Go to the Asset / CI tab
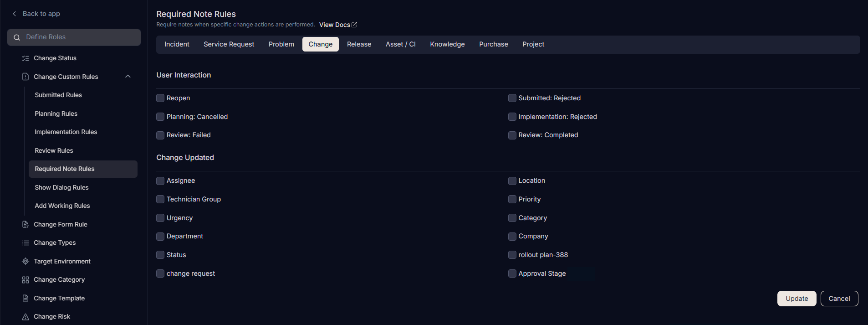 tap(401, 44)
